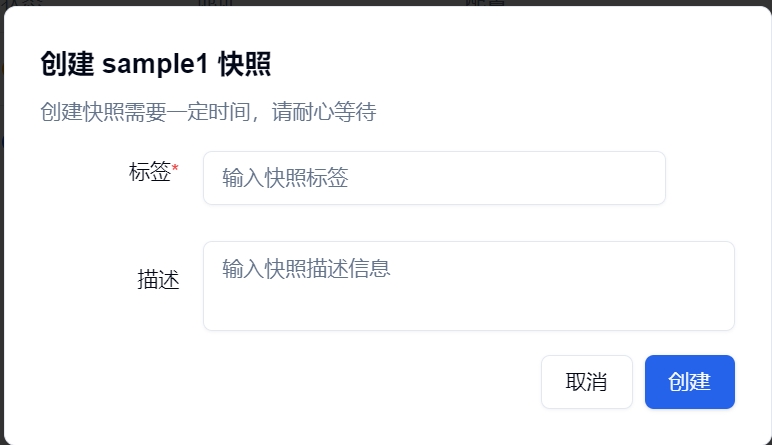Click the blue 创建 create button
The height and width of the screenshot is (445, 772).
pyautogui.click(x=689, y=381)
